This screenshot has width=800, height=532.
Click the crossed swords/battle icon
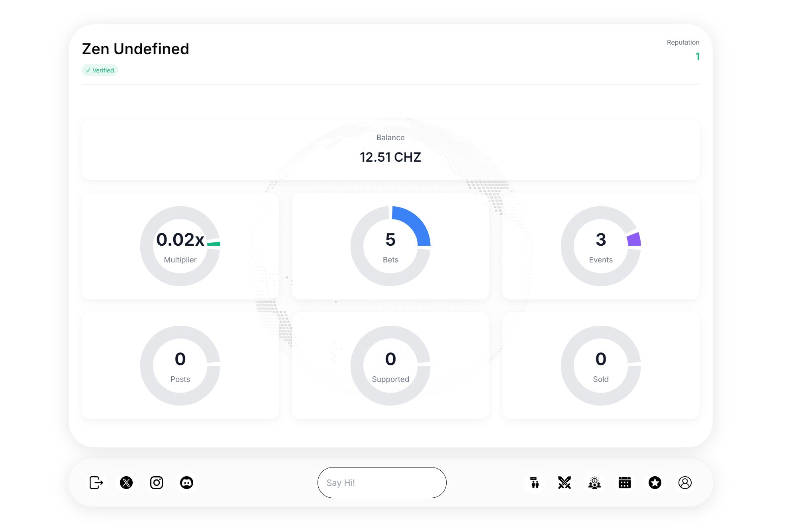[x=564, y=482]
